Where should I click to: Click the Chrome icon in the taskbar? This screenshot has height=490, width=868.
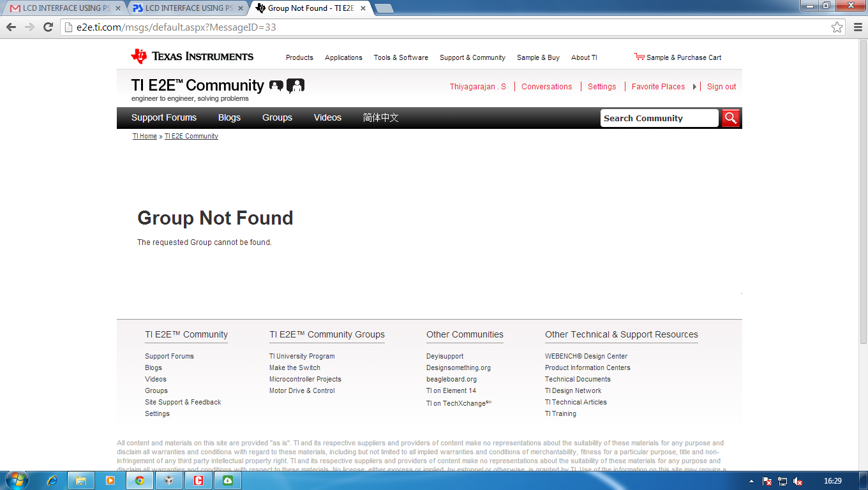(139, 480)
